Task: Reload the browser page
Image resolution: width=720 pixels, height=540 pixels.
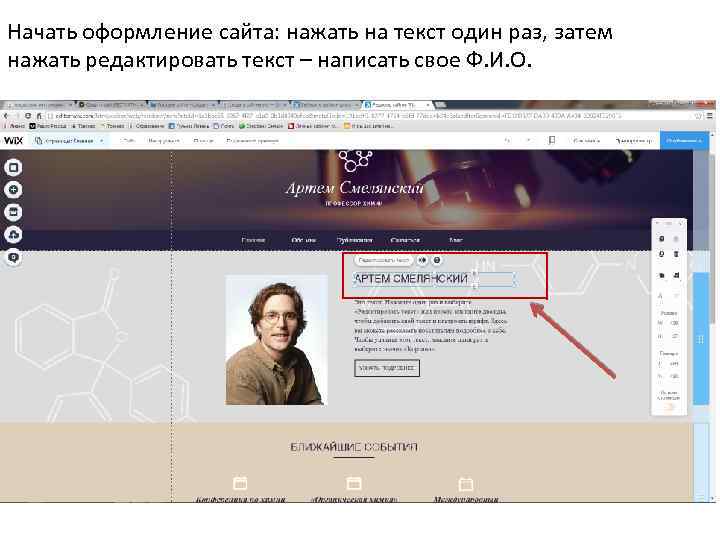Action: pyautogui.click(x=28, y=116)
